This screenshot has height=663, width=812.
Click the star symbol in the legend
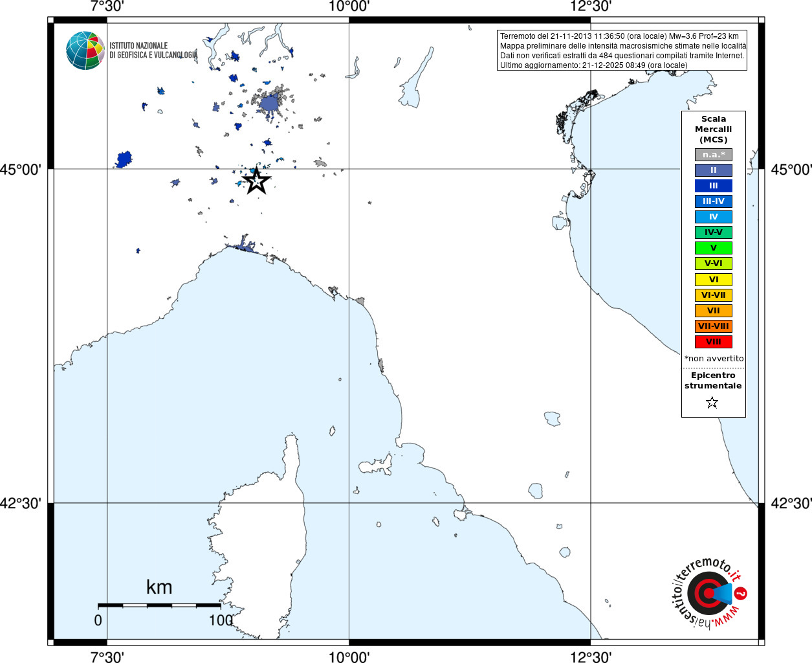tap(712, 403)
